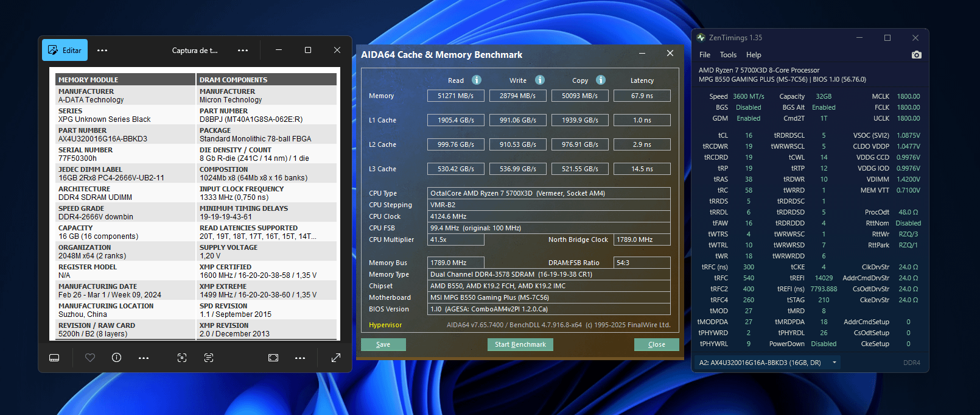Click the PowerDown value Disabled in ZenTimings
The height and width of the screenshot is (415, 980).
tap(824, 344)
